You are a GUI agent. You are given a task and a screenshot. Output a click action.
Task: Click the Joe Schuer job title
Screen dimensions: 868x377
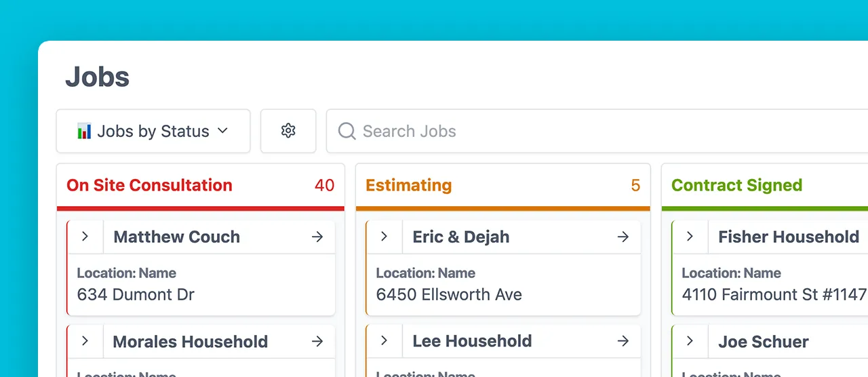(x=763, y=342)
